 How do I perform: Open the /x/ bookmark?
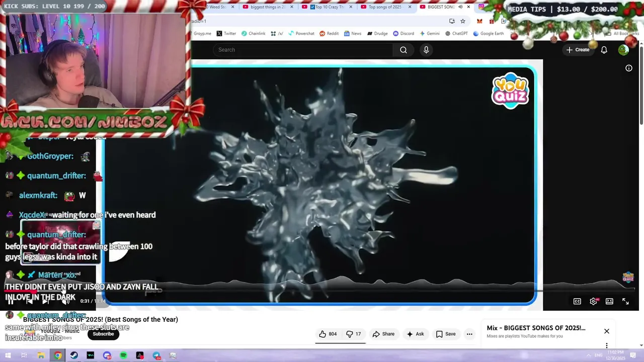[x=277, y=34]
